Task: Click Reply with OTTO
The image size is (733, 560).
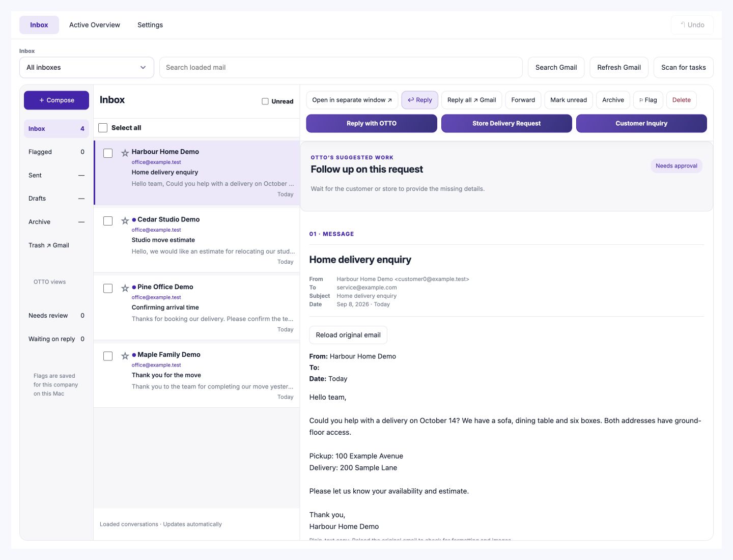Action: [372, 123]
